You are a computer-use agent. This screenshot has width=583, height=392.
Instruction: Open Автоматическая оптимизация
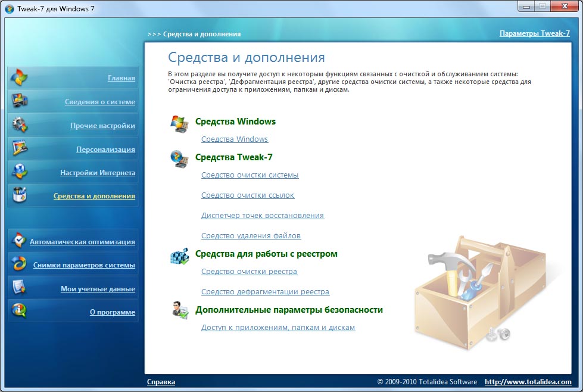[83, 242]
